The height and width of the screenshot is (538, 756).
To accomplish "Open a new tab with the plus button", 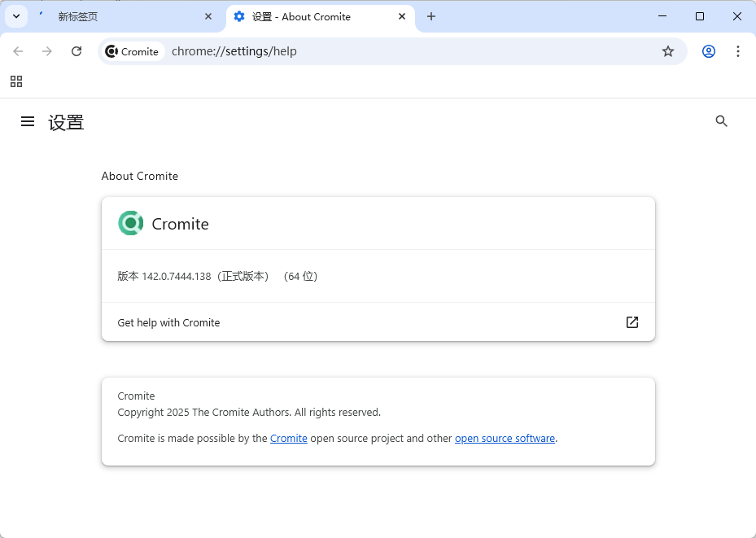I will click(431, 16).
